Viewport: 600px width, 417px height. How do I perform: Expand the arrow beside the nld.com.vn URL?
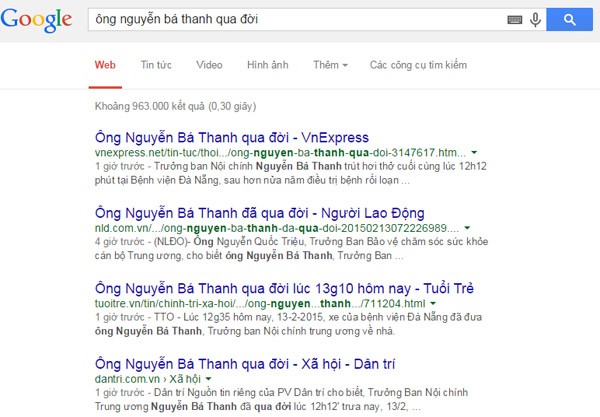tap(467, 228)
